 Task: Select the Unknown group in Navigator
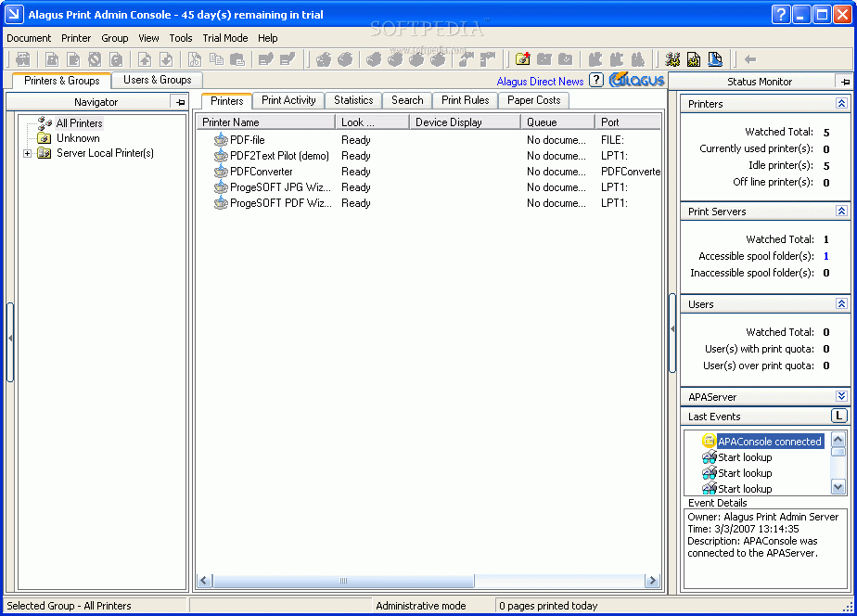pos(78,138)
